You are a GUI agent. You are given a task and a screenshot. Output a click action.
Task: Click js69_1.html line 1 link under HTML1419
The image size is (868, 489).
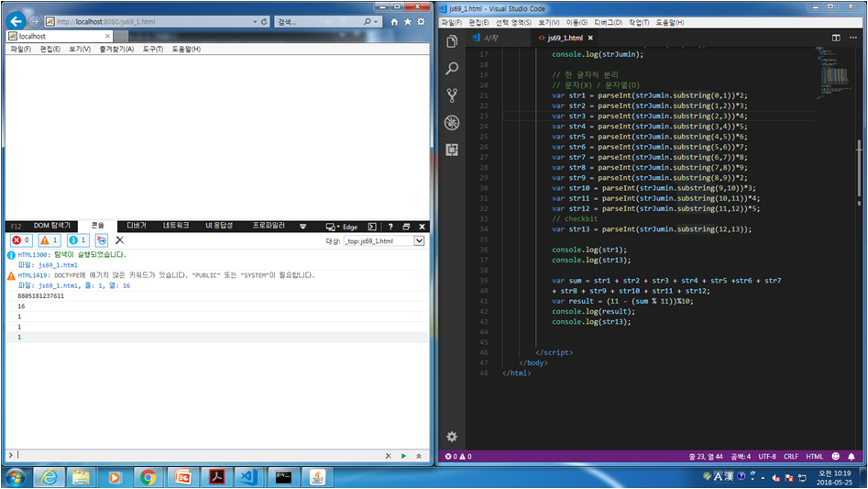84,285
